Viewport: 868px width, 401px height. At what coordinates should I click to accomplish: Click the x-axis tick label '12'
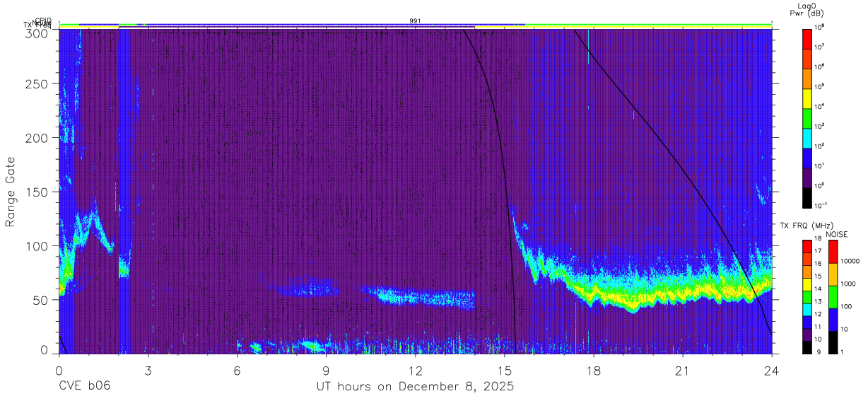pos(416,370)
